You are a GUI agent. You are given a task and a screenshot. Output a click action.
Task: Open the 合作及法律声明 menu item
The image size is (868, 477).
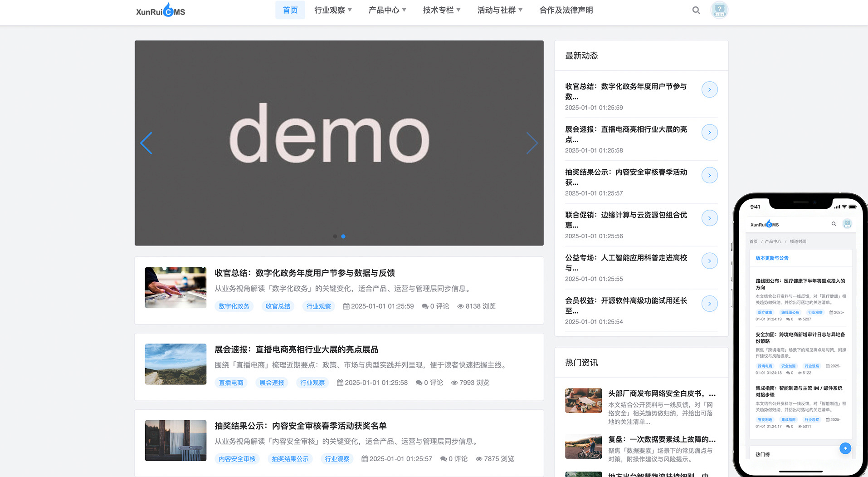(566, 10)
